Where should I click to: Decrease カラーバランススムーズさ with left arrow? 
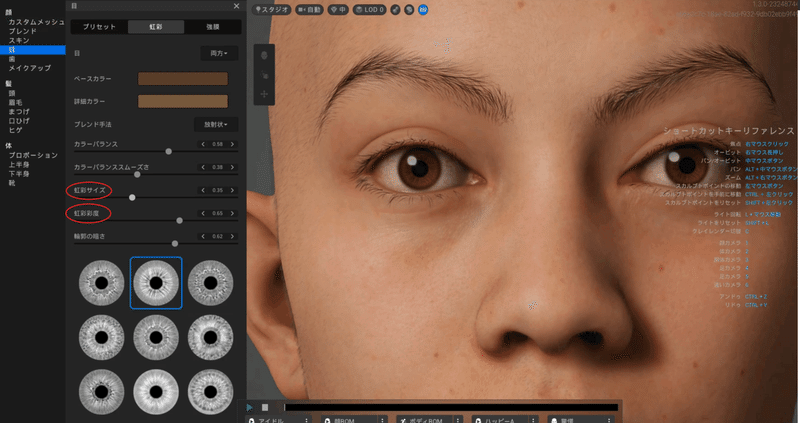[x=203, y=167]
